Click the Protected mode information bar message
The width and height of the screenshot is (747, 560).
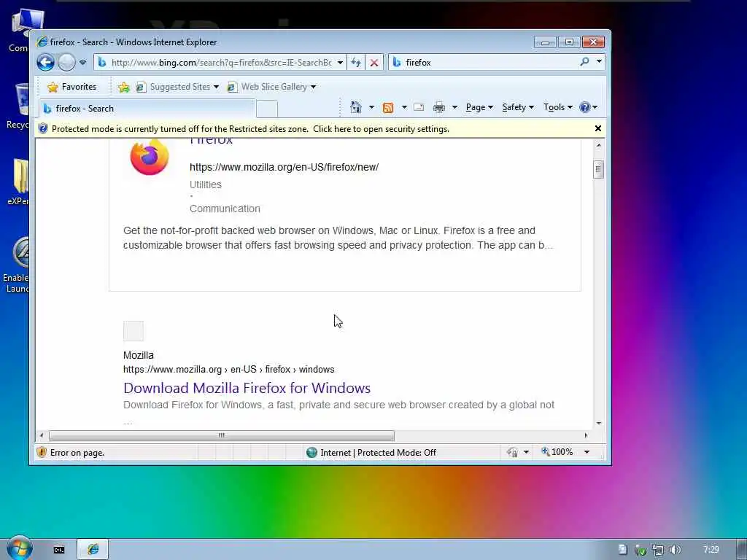[x=251, y=129]
